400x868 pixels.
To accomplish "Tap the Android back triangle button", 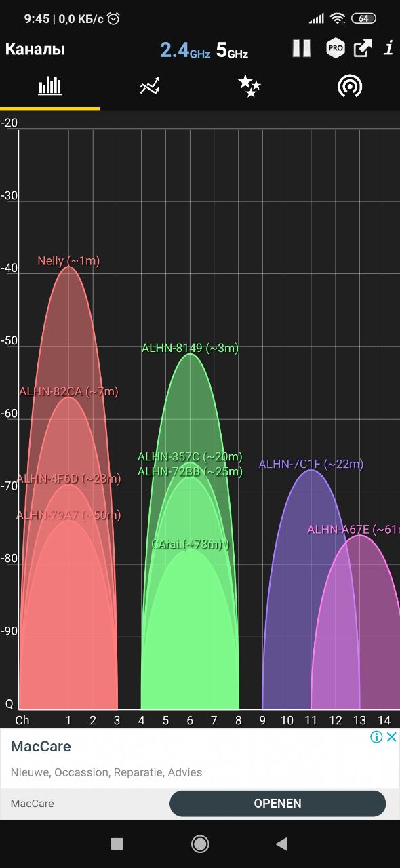I will 282,844.
